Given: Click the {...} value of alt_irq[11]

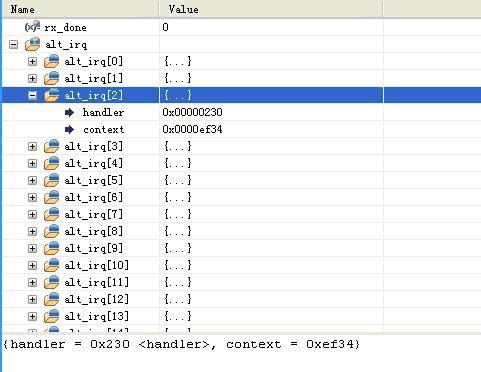Looking at the screenshot, I should tap(178, 282).
